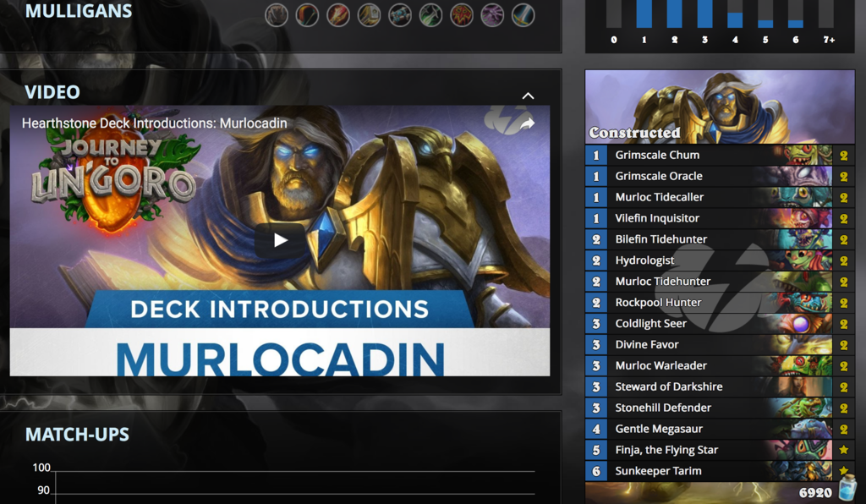Click the 6920 dust cost value
This screenshot has height=504, width=866.
815,492
